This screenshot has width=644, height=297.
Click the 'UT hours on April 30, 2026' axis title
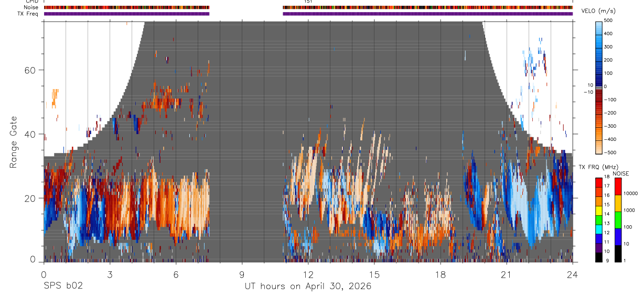[x=308, y=286]
